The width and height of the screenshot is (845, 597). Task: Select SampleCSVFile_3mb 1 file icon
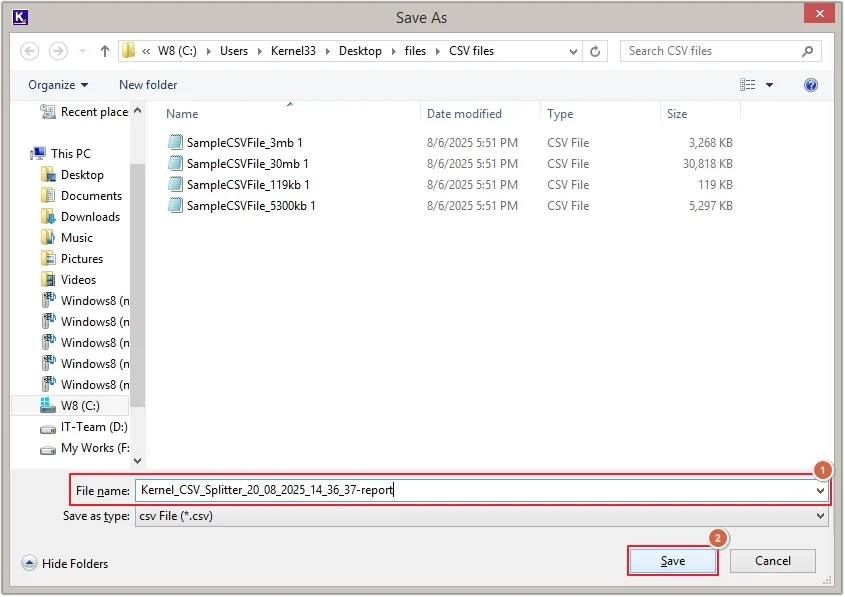(x=176, y=143)
